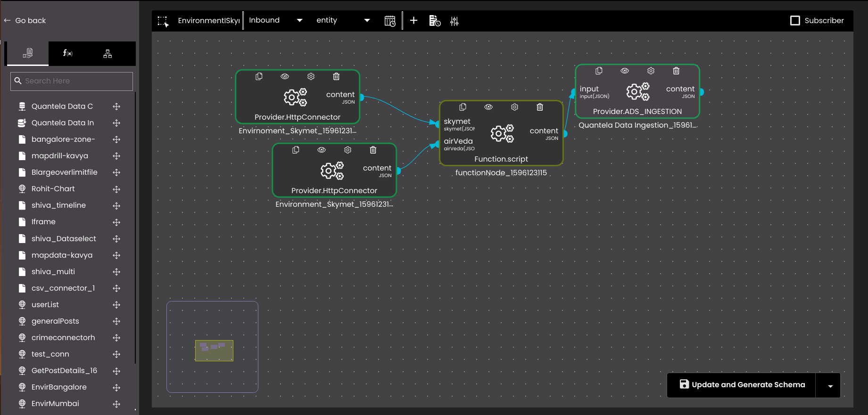The height and width of the screenshot is (415, 868).
Task: Open the document history icon in toolbar
Action: pyautogui.click(x=435, y=21)
